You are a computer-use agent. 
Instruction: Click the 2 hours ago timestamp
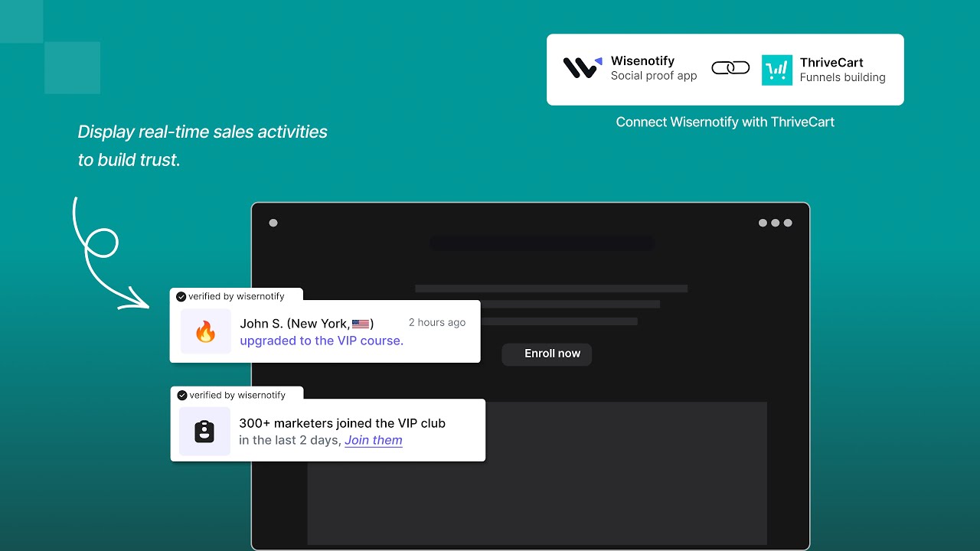click(437, 322)
